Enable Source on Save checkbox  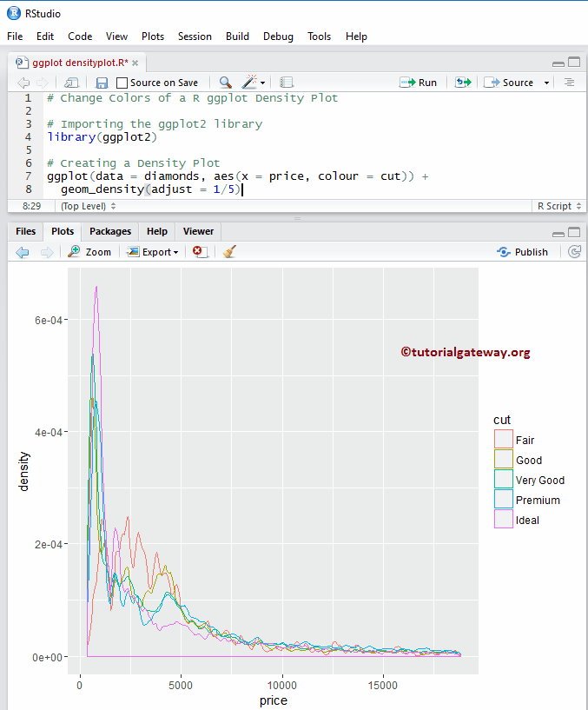122,83
